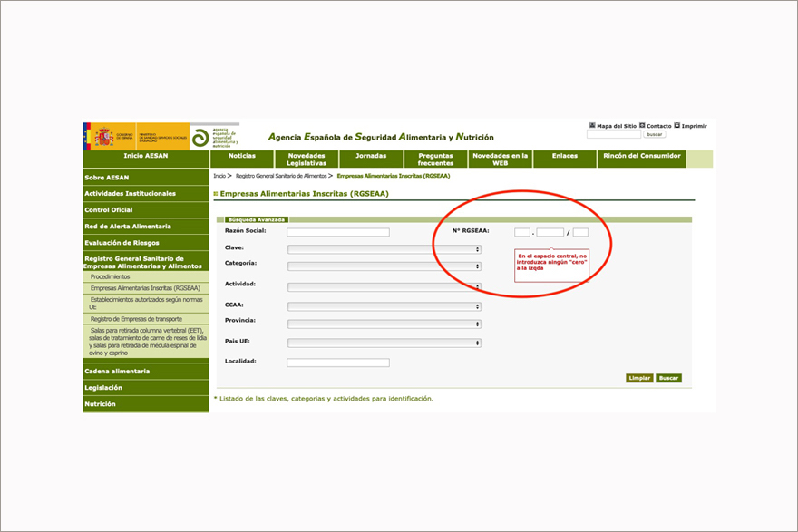The width and height of the screenshot is (798, 532).
Task: Click the Razón Social input field
Action: point(337,233)
